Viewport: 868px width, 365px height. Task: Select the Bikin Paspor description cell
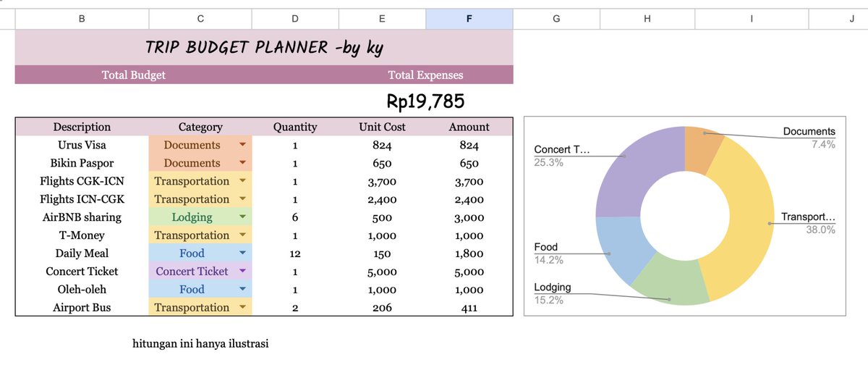pos(82,163)
